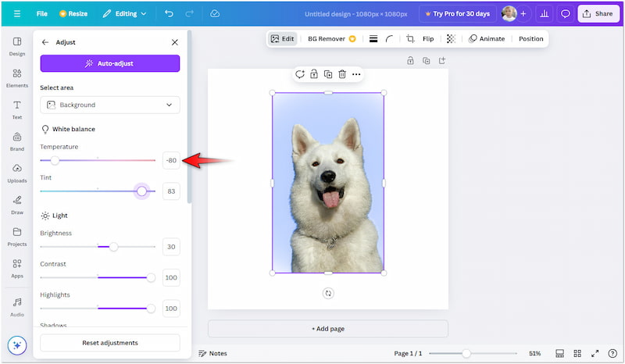Duplicate the selected dog image
The image size is (625, 364).
point(327,74)
